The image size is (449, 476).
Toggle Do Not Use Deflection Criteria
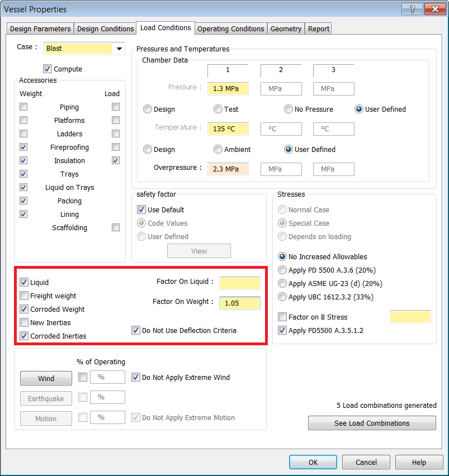(136, 330)
